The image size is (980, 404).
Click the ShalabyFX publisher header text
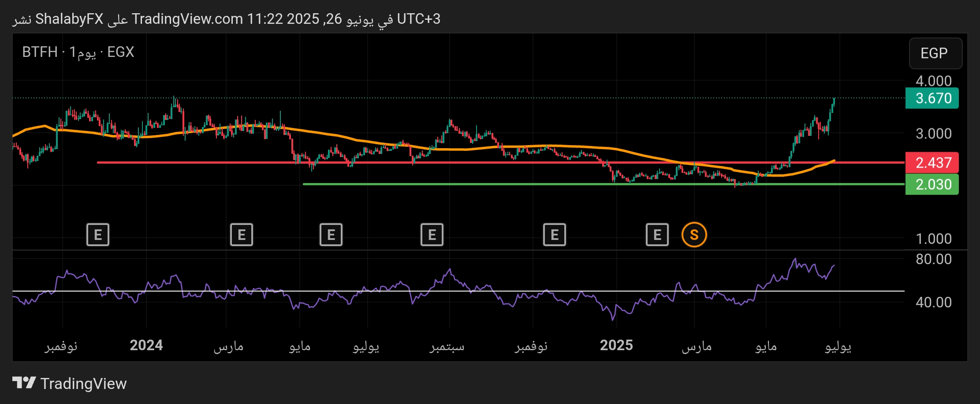tap(69, 19)
